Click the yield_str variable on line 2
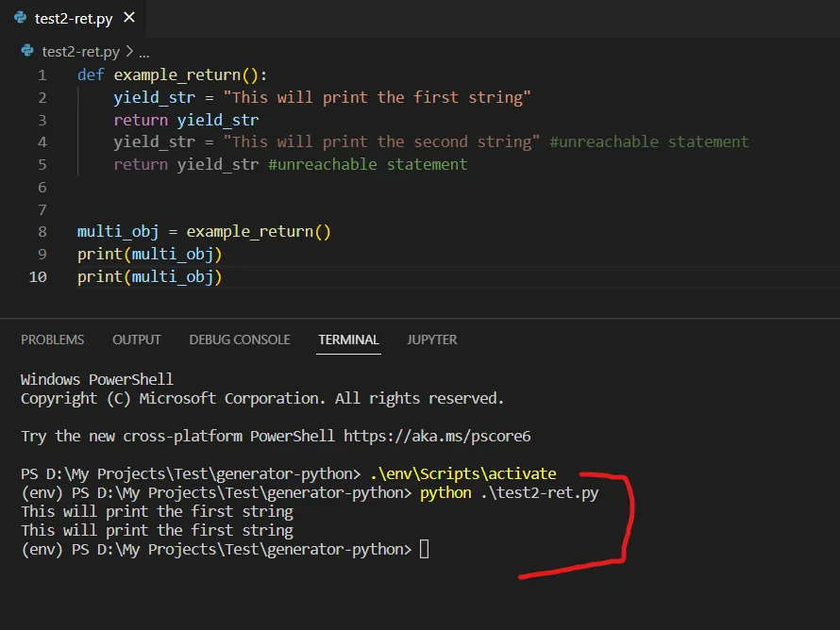This screenshot has width=840, height=630. (x=154, y=97)
